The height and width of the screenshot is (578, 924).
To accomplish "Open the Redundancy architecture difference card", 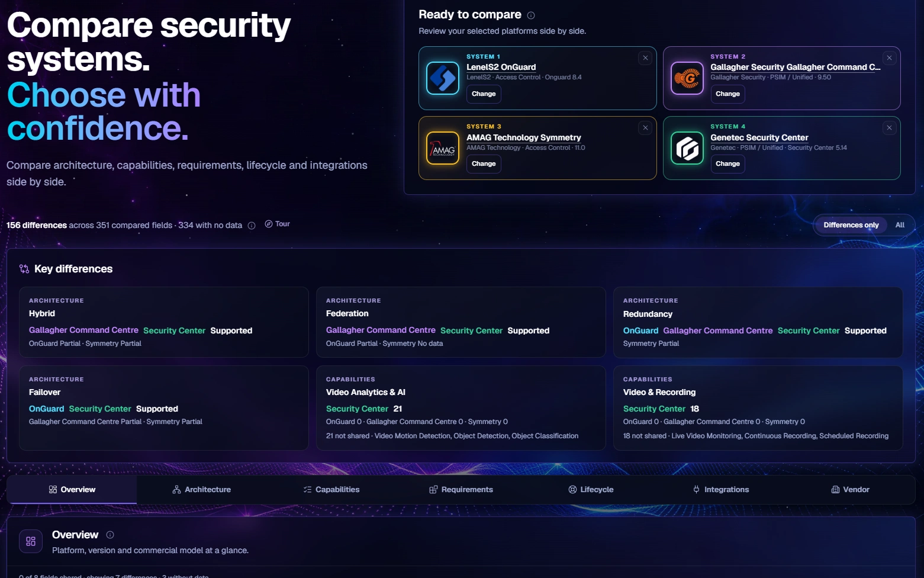I will [758, 322].
